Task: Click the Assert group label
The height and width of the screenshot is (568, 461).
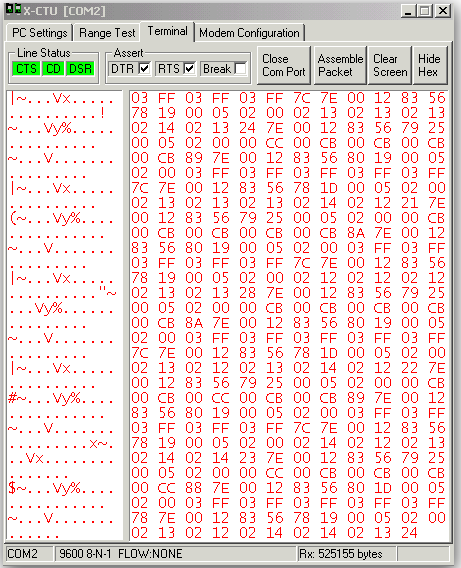Action: point(129,53)
